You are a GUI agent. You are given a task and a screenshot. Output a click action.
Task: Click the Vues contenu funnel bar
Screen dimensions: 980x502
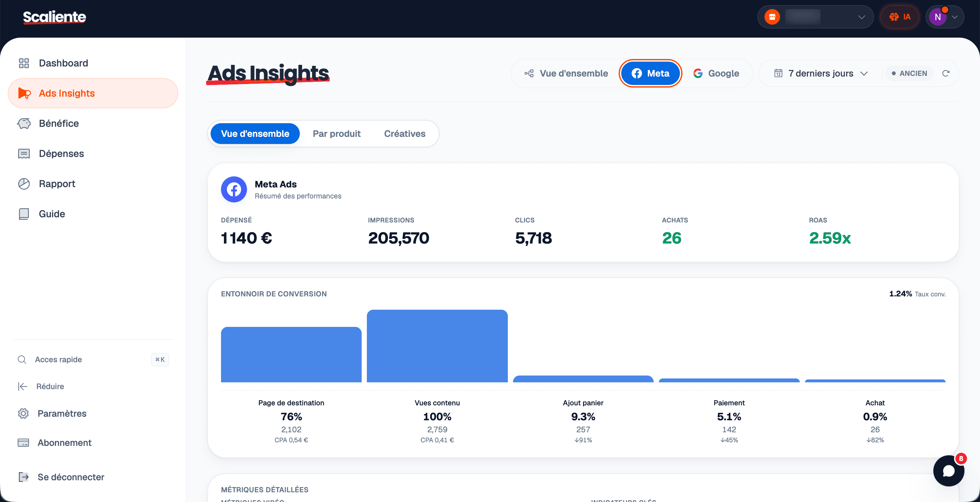[x=437, y=346]
